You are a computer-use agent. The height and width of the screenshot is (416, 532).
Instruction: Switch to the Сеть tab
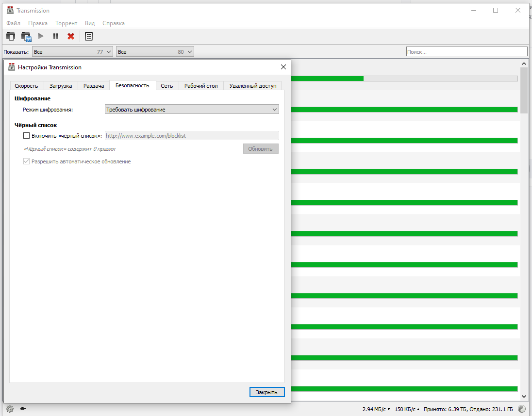[x=167, y=86]
